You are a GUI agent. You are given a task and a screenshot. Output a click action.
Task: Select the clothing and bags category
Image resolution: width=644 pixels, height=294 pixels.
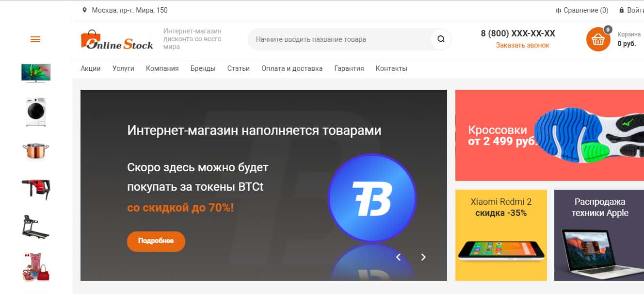[x=36, y=267]
